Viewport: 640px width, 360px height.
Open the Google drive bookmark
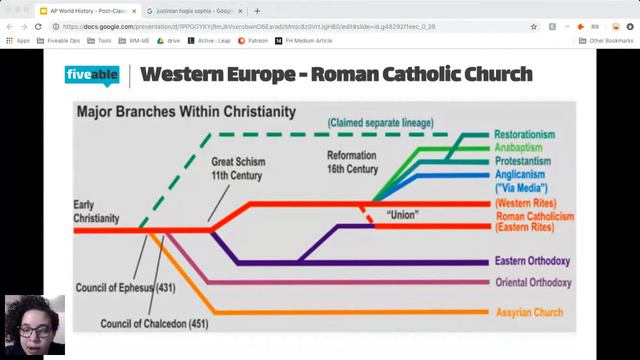point(169,41)
